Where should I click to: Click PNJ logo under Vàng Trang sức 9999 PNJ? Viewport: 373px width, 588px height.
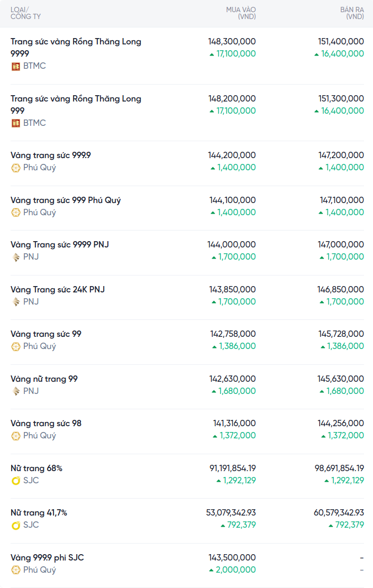[16, 257]
